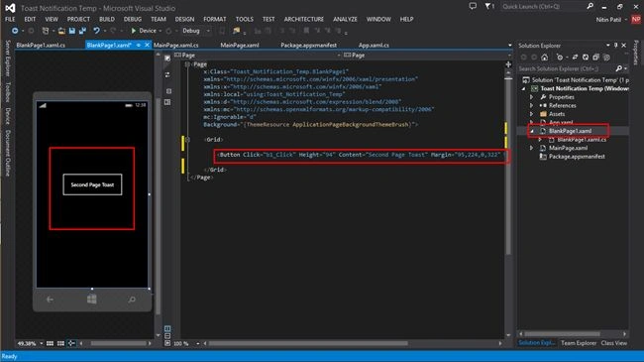Screen dimensions: 644x362
Task: Click vertical split icon near editor bottom
Action: pyautogui.click(x=167, y=328)
